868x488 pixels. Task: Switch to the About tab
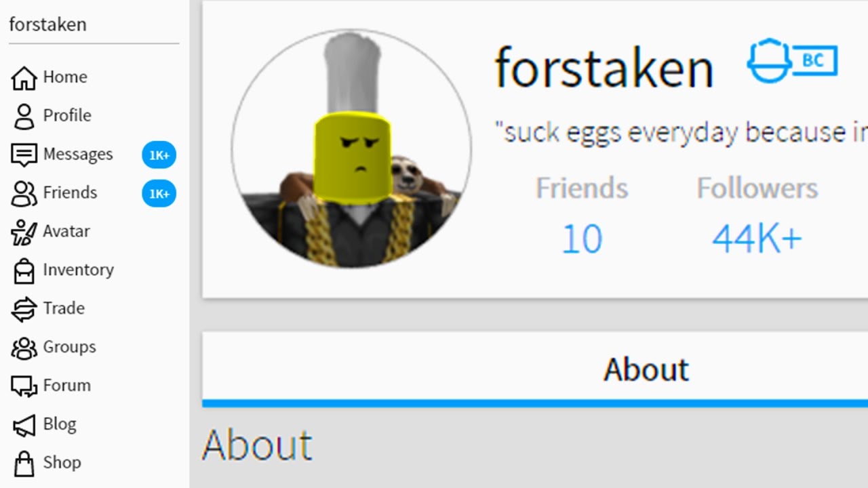pyautogui.click(x=646, y=370)
